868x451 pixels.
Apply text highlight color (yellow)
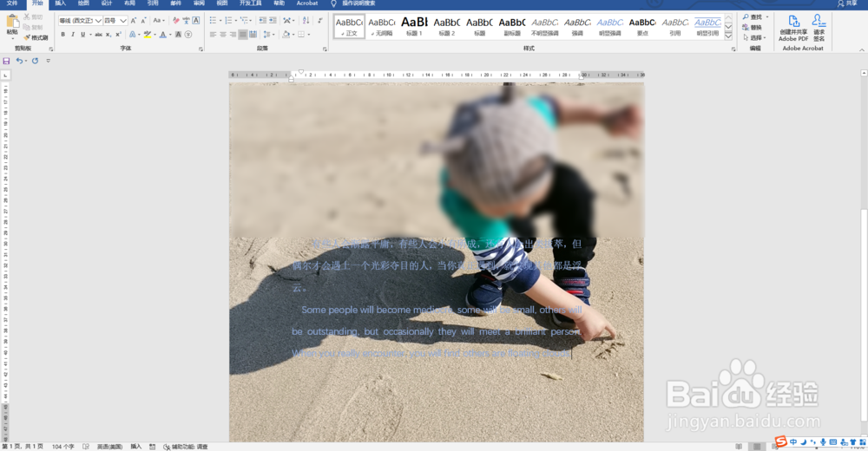[x=147, y=35]
